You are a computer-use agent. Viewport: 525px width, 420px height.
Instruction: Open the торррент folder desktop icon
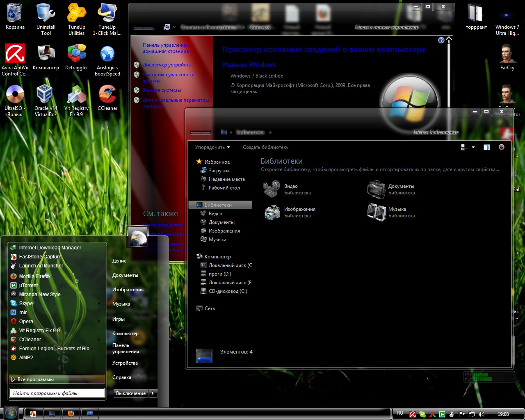[x=476, y=17]
